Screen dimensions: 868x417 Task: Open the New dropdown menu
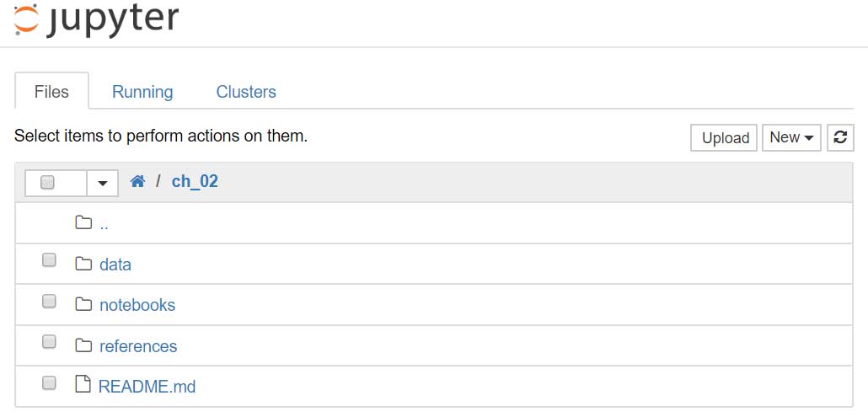point(791,137)
